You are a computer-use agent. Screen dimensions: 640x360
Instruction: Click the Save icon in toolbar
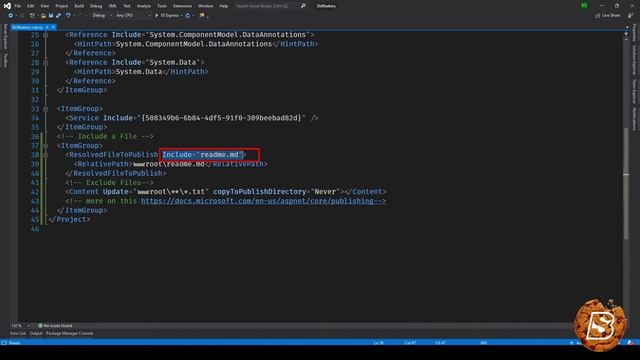51,16
